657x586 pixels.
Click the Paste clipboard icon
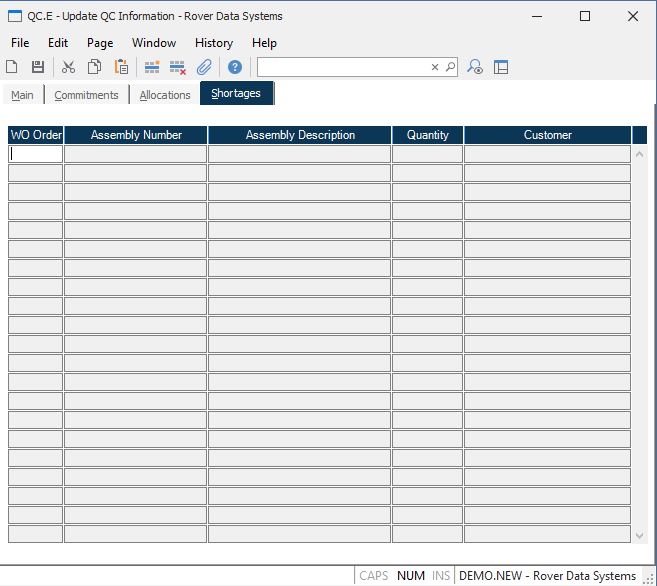tap(121, 67)
